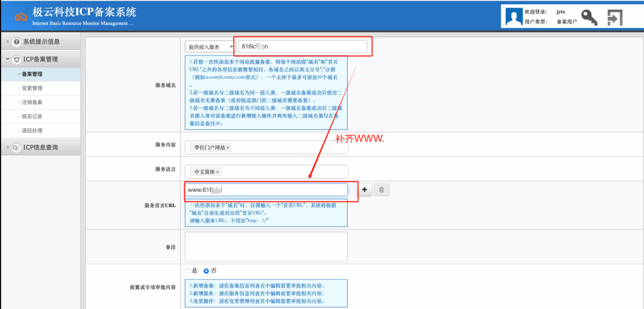Open the 提供接入服务 dropdown
The image size is (644, 309).
(209, 46)
